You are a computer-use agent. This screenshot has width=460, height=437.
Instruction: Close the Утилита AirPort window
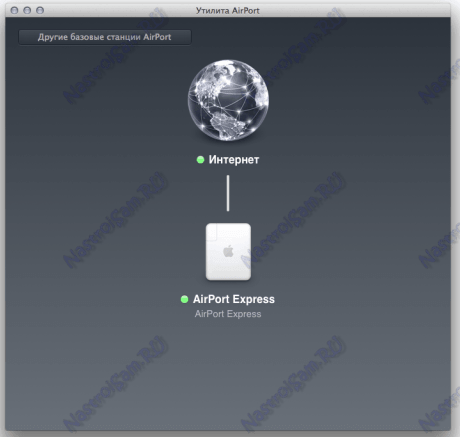coord(14,10)
